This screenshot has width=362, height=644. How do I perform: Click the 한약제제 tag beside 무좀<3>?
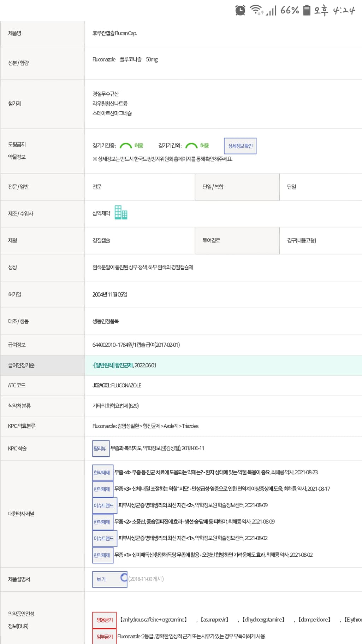(x=103, y=489)
